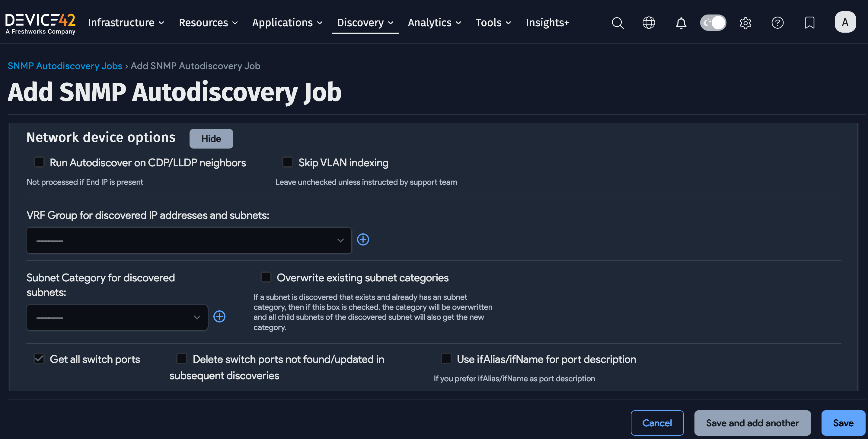The width and height of the screenshot is (868, 439).
Task: Add new VRF Group with plus icon
Action: (363, 240)
